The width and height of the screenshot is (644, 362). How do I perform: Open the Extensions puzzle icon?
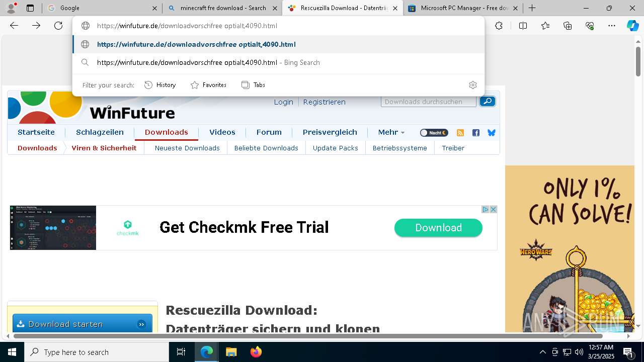[x=499, y=26]
